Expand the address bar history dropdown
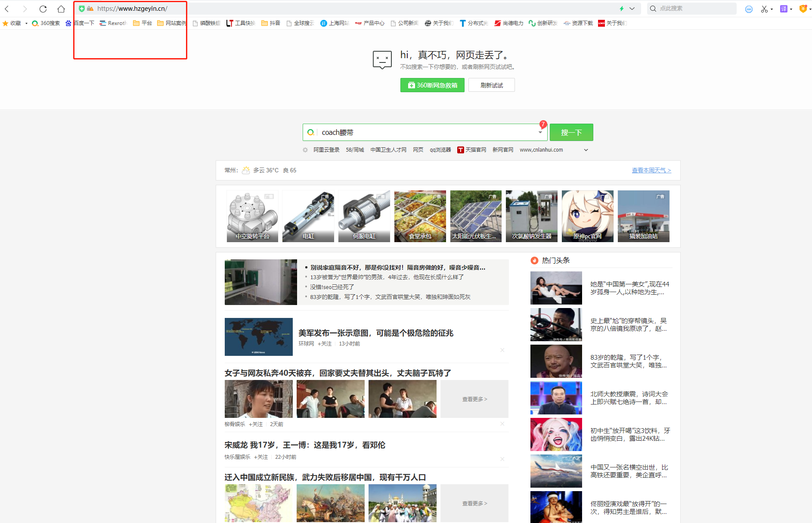Screen dimensions: 812x523 pos(632,9)
